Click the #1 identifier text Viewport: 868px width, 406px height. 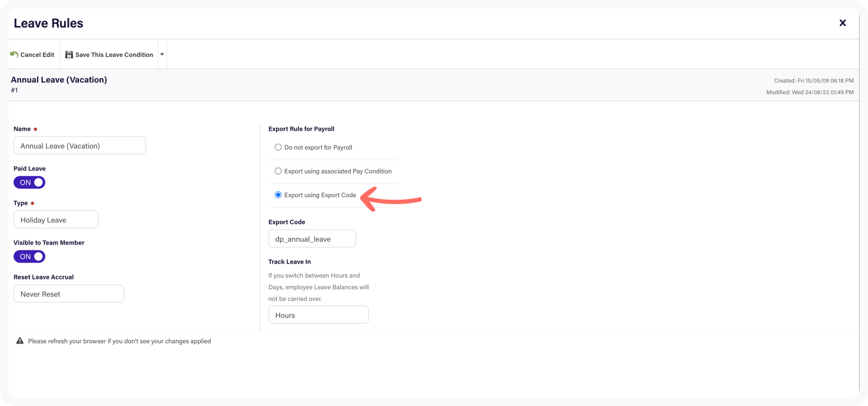click(x=14, y=91)
